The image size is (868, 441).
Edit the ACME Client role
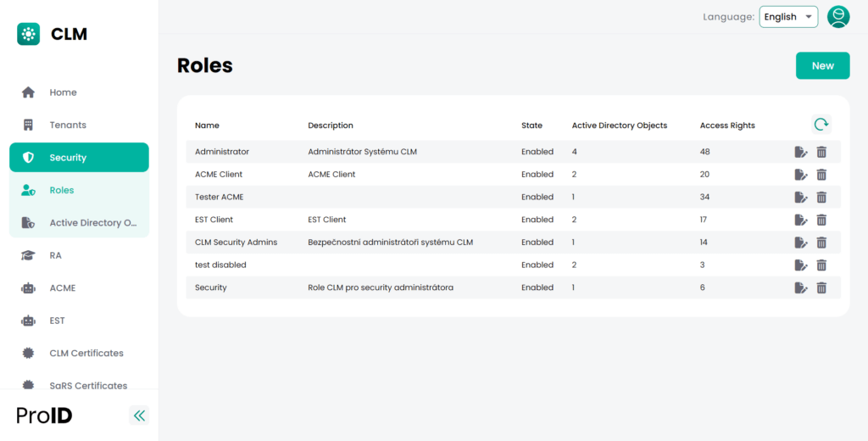[x=801, y=175]
